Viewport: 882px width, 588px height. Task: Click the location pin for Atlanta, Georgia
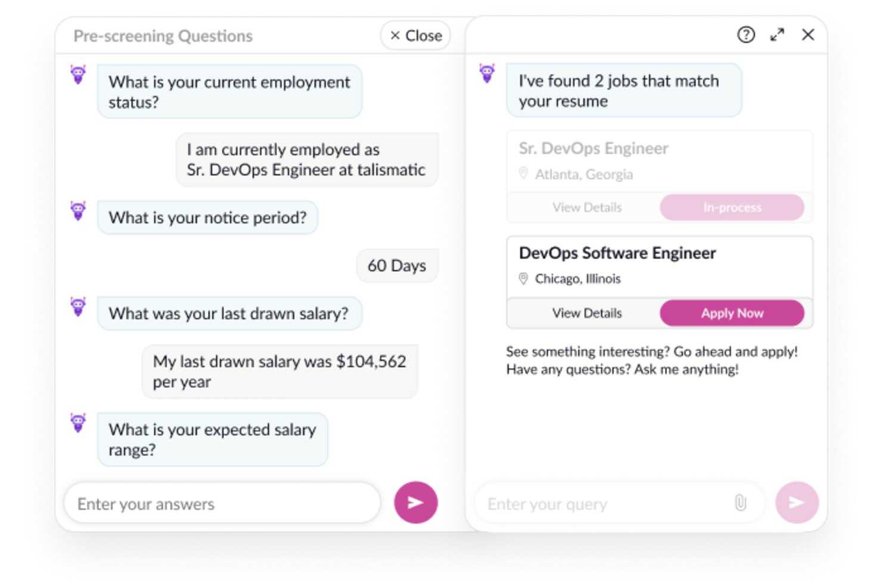point(524,174)
